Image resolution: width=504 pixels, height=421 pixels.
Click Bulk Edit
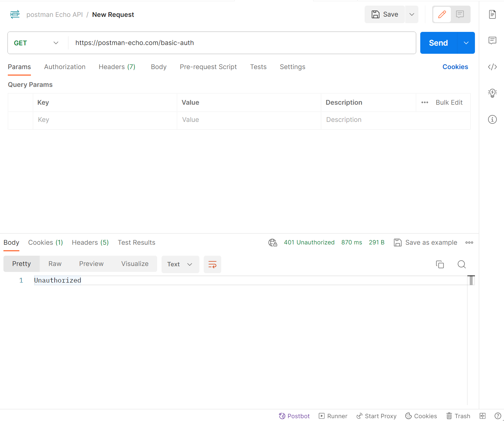pyautogui.click(x=449, y=103)
